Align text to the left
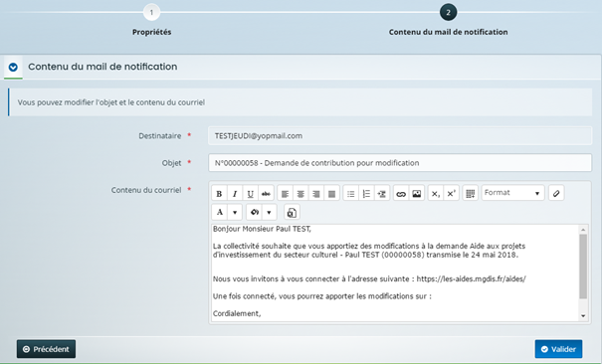 (285, 193)
